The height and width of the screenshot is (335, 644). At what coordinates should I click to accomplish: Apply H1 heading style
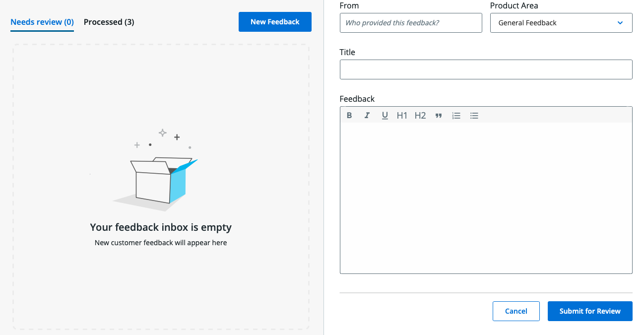[402, 115]
